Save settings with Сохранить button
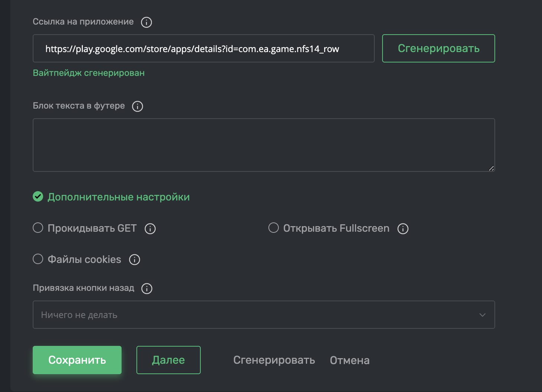The height and width of the screenshot is (392, 542). point(77,360)
